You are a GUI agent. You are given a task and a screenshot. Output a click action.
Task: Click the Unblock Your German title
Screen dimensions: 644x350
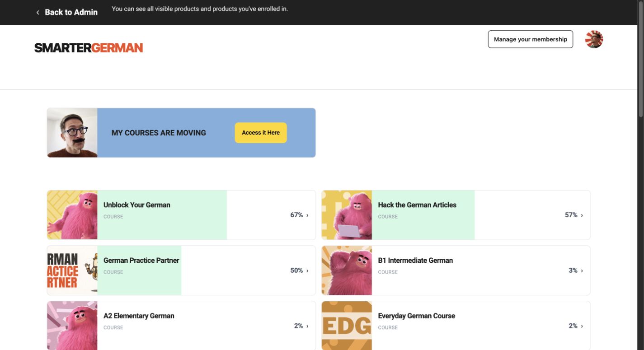click(137, 205)
